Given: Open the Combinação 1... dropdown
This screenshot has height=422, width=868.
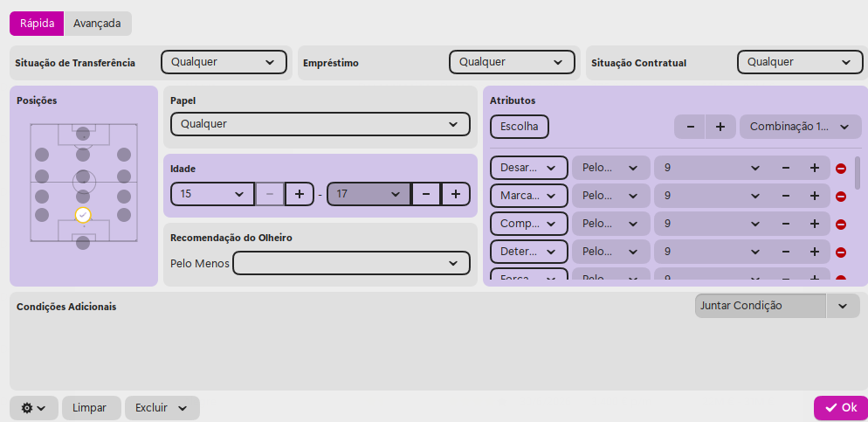Looking at the screenshot, I should pyautogui.click(x=801, y=127).
